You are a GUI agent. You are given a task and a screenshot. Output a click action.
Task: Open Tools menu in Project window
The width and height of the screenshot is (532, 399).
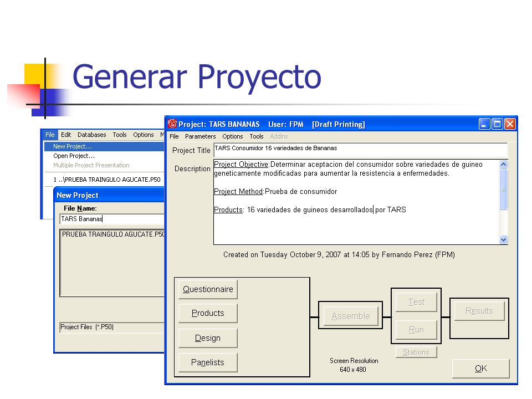coord(257,136)
